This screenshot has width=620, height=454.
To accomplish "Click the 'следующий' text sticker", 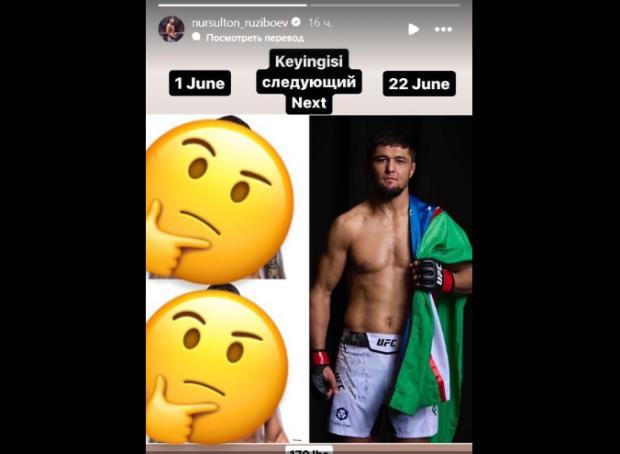I will (x=309, y=82).
